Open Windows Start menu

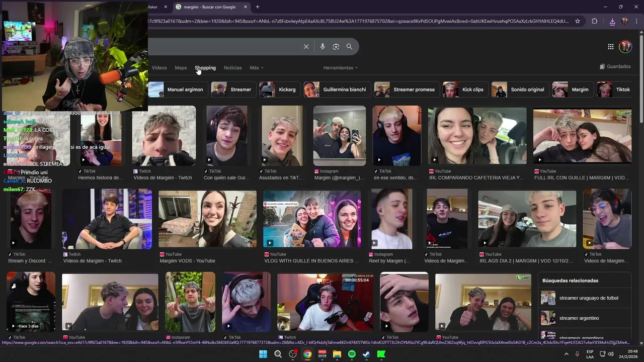click(x=263, y=354)
